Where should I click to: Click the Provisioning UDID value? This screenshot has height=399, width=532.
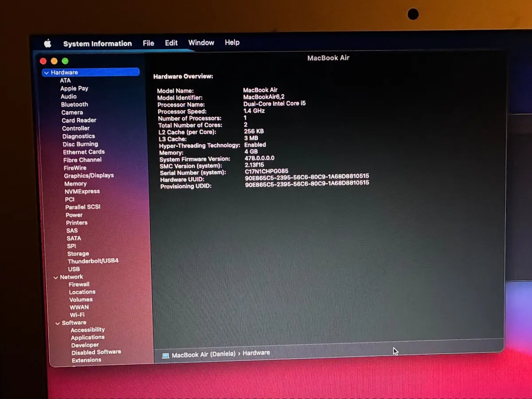307,184
